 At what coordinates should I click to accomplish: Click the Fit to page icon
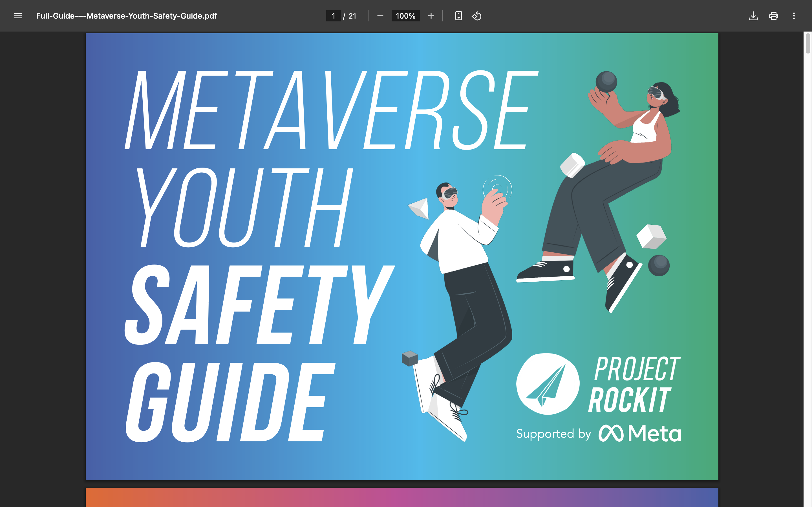[x=458, y=16]
